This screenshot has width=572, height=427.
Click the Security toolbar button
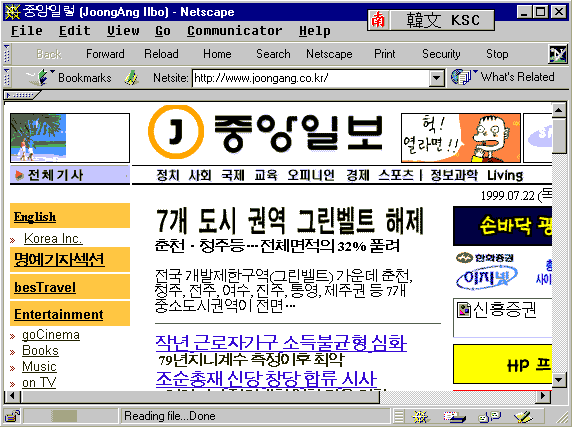pos(441,54)
